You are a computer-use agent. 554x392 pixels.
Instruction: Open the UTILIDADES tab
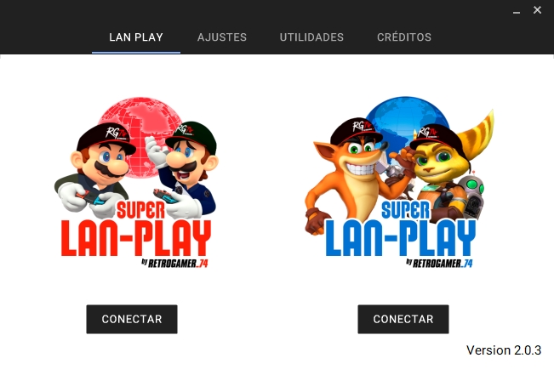pyautogui.click(x=311, y=37)
